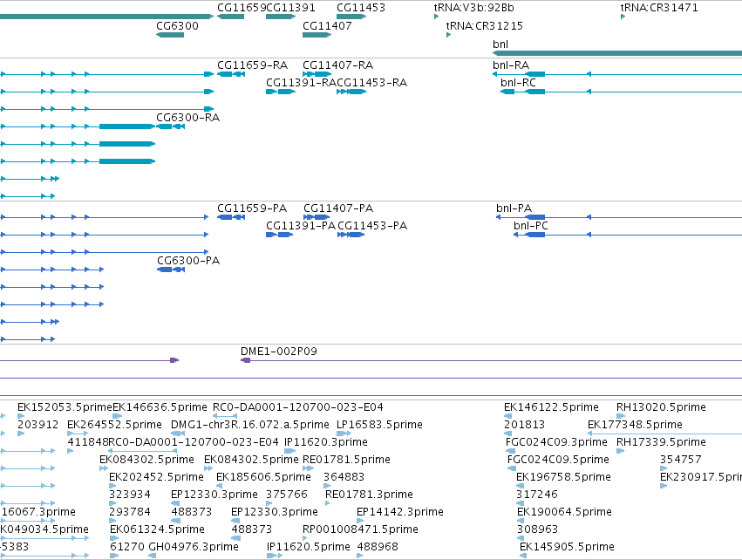742x560 pixels.
Task: Select the CG11391 gene label
Action: tap(290, 8)
